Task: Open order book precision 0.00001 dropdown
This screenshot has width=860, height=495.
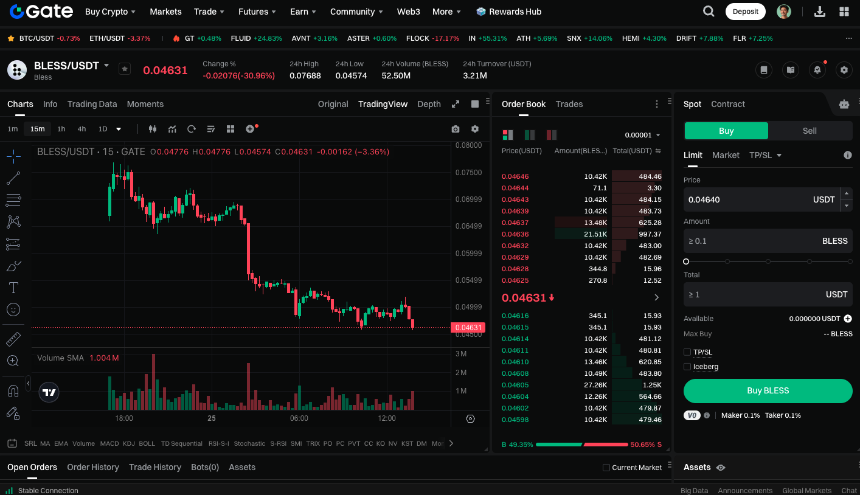Action: 642,135
